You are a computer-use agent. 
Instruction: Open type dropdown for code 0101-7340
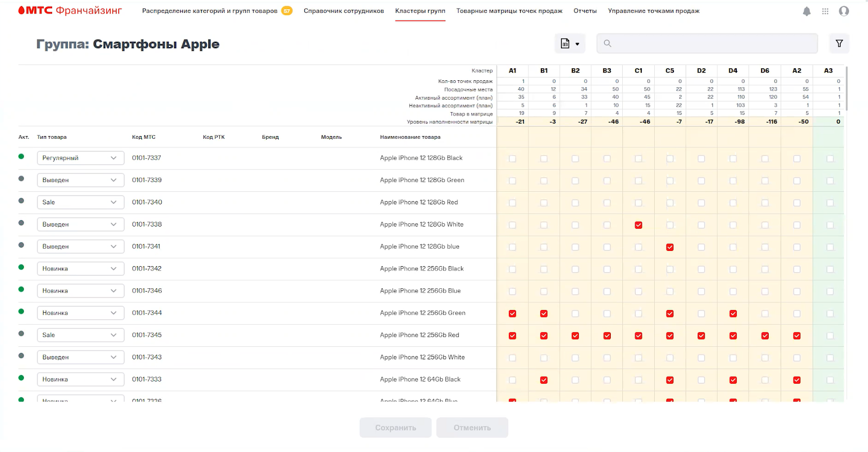point(80,202)
